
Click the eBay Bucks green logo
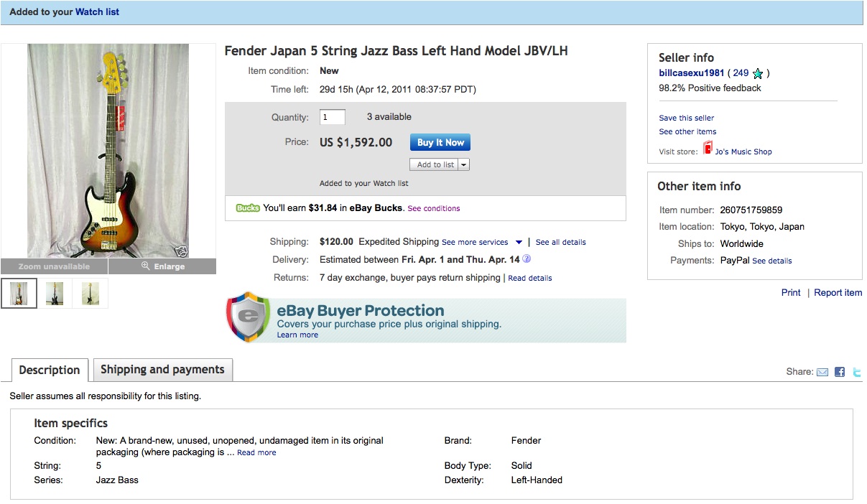tap(248, 208)
